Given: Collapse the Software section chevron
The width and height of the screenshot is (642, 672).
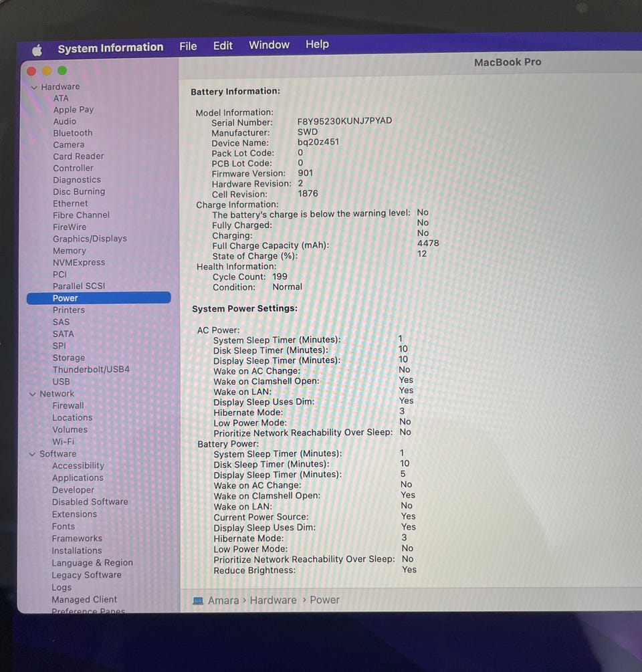Looking at the screenshot, I should (32, 454).
